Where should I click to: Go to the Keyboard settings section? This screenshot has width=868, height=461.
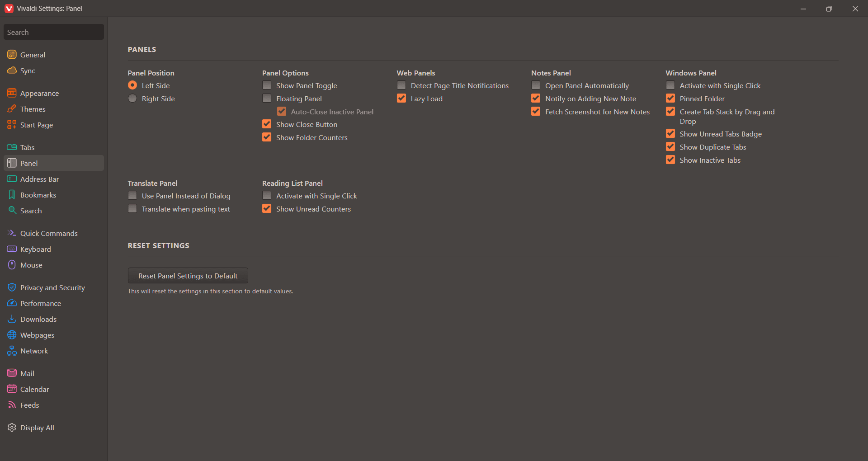click(x=35, y=249)
